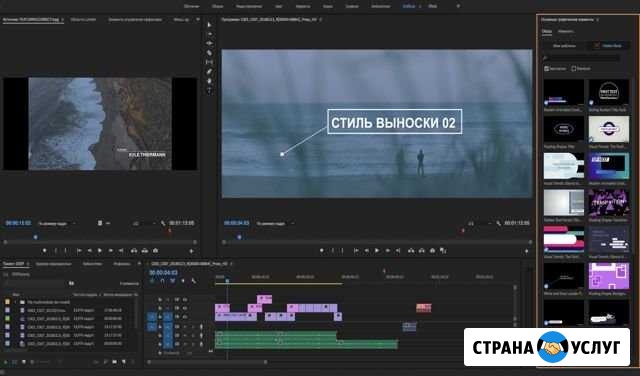Step forward one frame in Program monitor

click(387, 251)
